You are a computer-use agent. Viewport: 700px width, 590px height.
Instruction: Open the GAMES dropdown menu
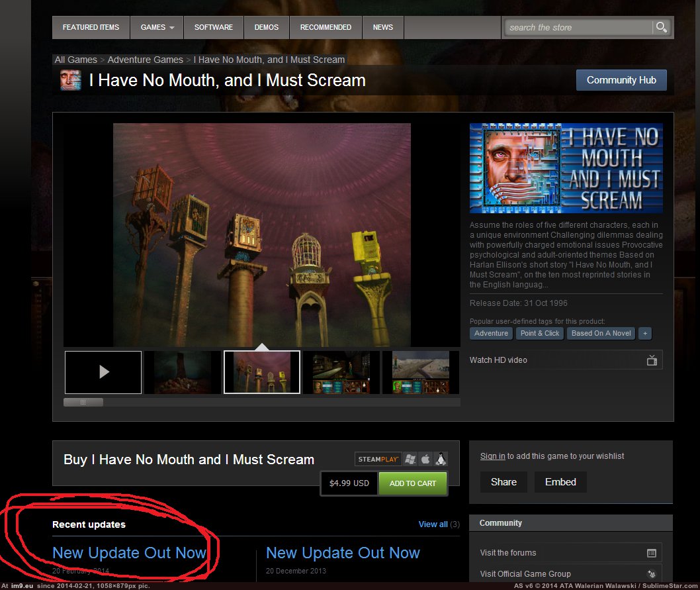pyautogui.click(x=157, y=27)
